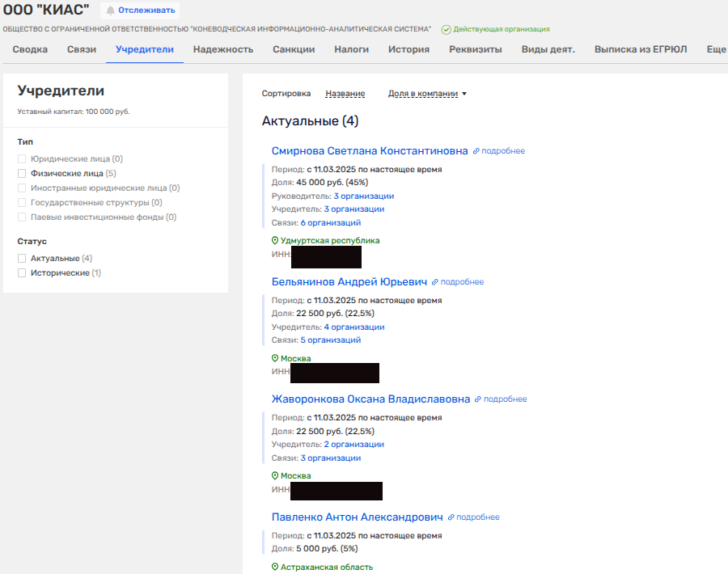Click chain link icon beside Павленко Антон Александрович
The height and width of the screenshot is (574, 728).
[x=451, y=517]
